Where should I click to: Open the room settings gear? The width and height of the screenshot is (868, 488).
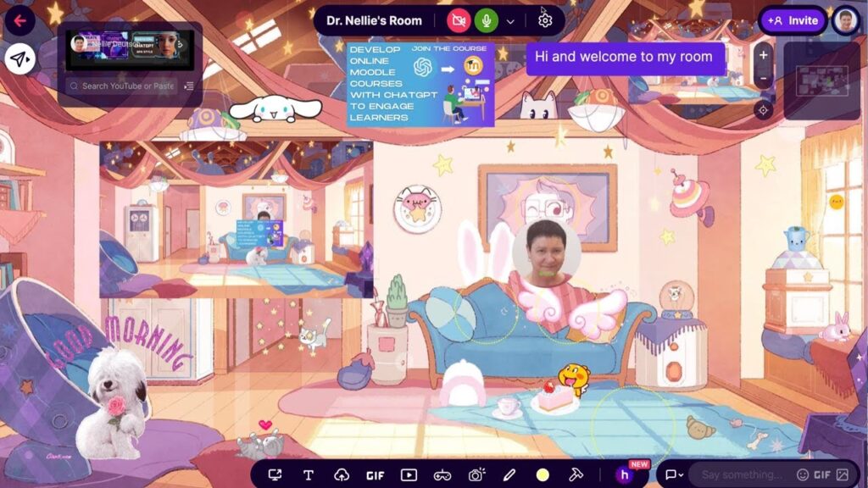click(x=545, y=20)
